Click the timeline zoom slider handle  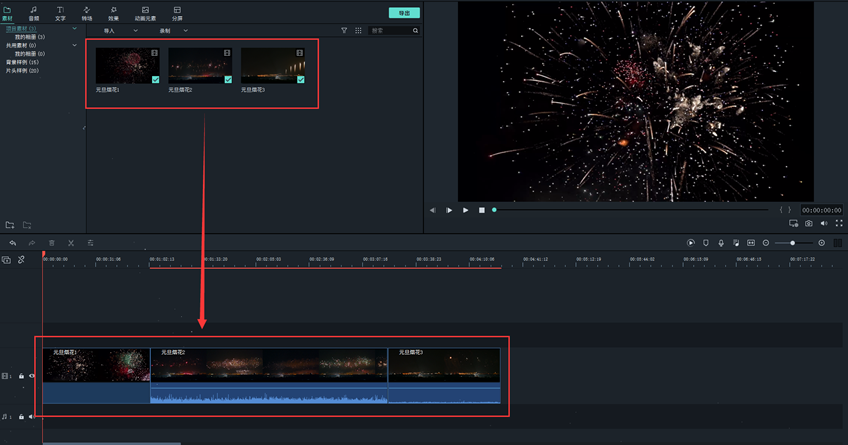coord(793,243)
